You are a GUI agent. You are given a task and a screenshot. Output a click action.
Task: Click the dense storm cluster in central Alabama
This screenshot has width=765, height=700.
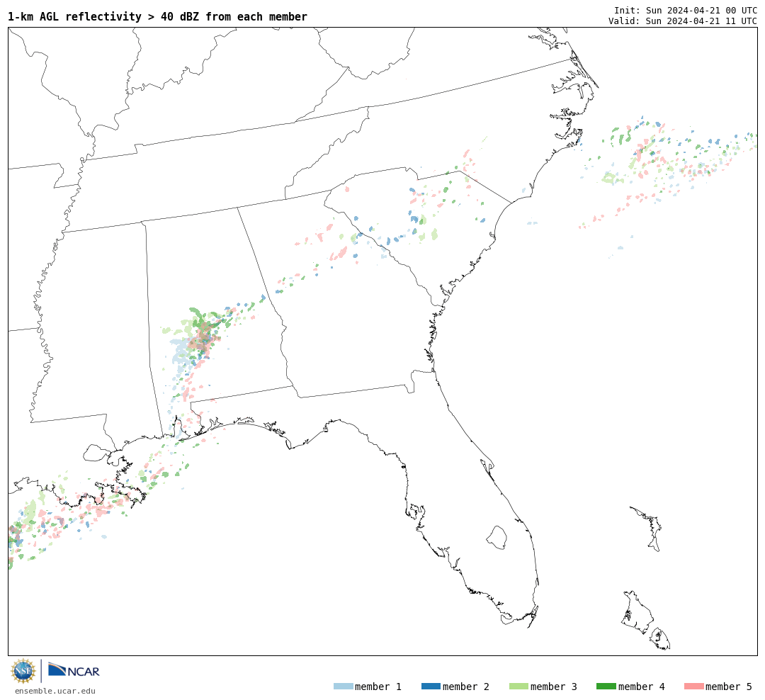coord(201,337)
